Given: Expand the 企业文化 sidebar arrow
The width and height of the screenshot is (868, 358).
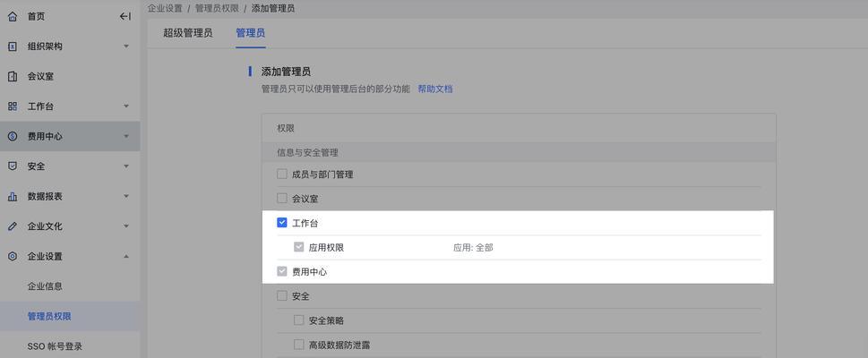Looking at the screenshot, I should [x=126, y=226].
